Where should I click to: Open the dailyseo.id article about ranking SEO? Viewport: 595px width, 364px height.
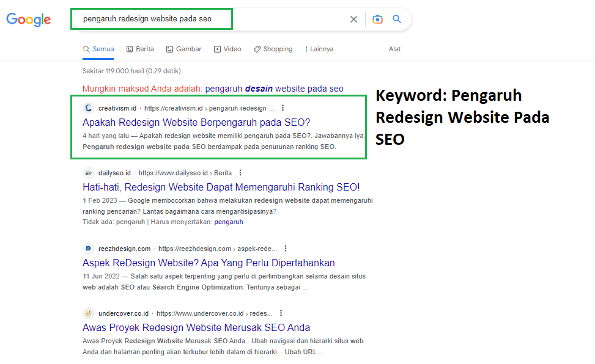(221, 186)
